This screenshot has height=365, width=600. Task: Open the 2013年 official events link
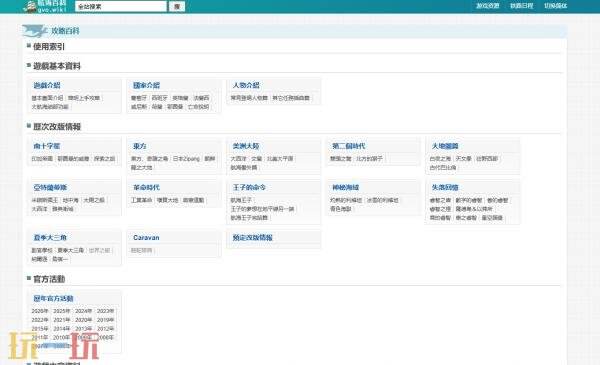83,329
